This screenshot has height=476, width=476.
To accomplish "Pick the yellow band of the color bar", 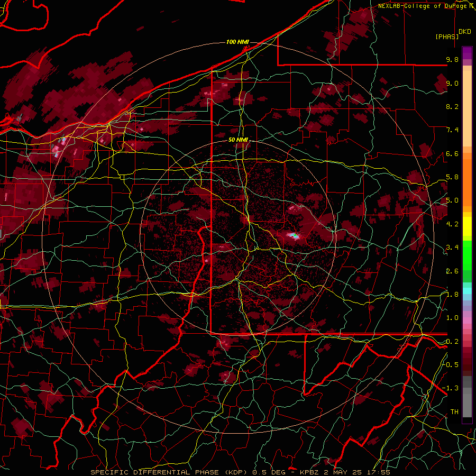I will (467, 226).
